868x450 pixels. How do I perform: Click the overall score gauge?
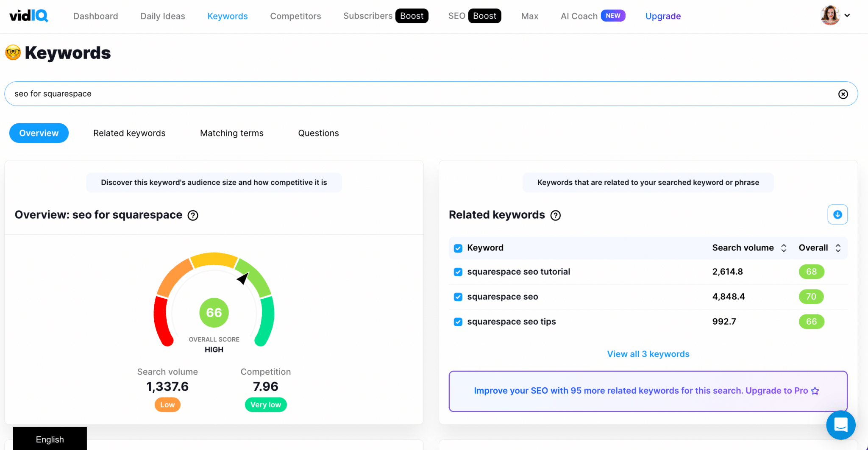click(x=214, y=299)
